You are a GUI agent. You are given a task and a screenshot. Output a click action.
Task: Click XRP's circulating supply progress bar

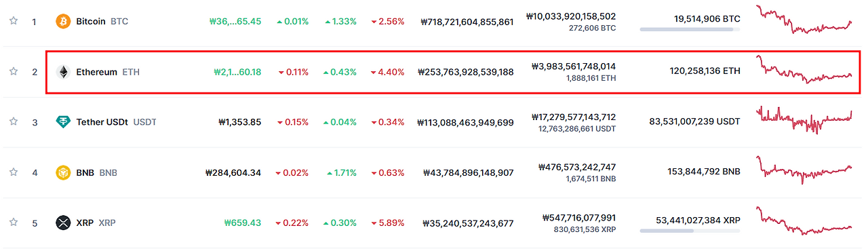(x=690, y=231)
